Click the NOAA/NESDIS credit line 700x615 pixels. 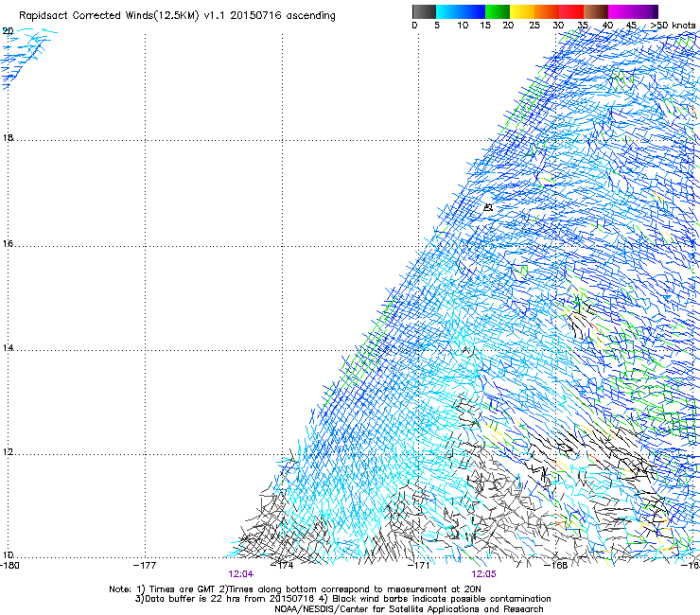409,609
